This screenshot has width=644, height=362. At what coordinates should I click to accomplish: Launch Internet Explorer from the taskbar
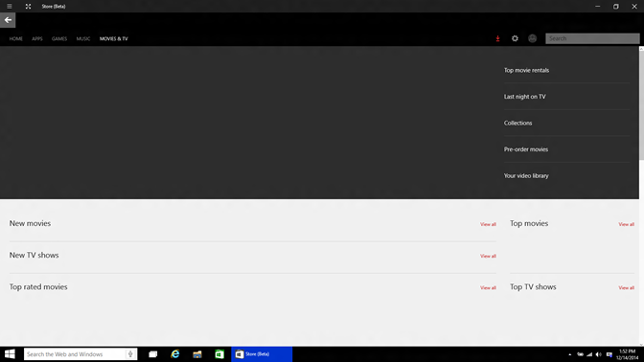coord(175,354)
